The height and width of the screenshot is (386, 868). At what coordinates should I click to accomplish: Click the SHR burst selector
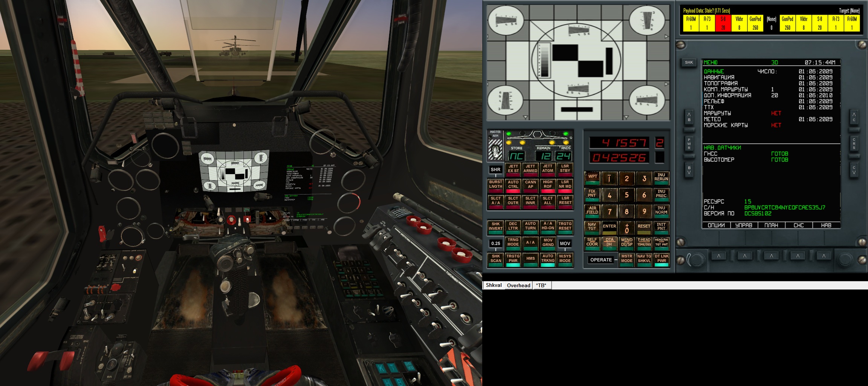click(496, 170)
